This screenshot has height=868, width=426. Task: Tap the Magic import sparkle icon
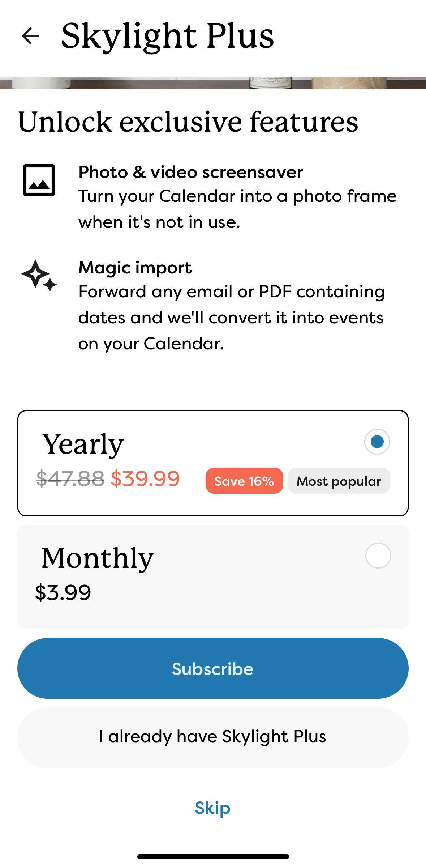(x=39, y=276)
